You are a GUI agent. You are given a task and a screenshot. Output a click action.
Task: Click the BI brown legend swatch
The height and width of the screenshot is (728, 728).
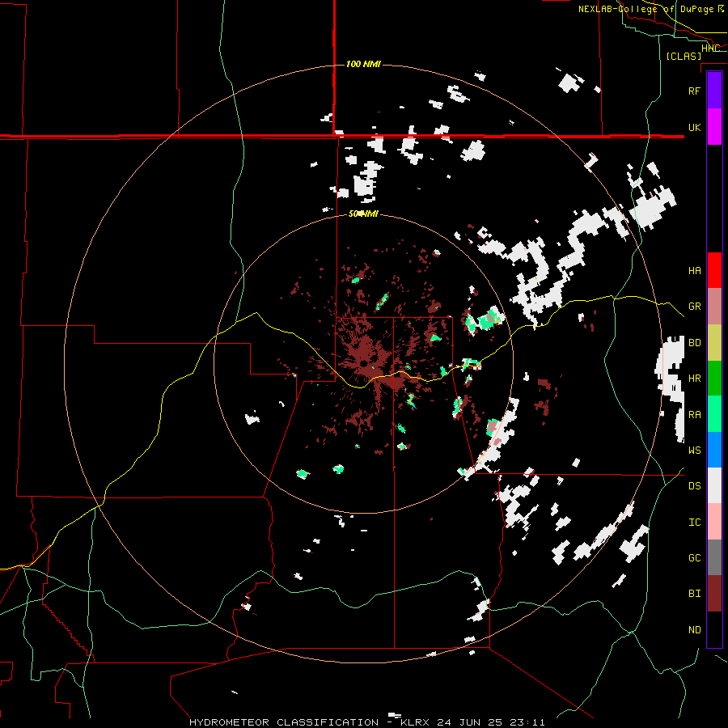click(714, 594)
